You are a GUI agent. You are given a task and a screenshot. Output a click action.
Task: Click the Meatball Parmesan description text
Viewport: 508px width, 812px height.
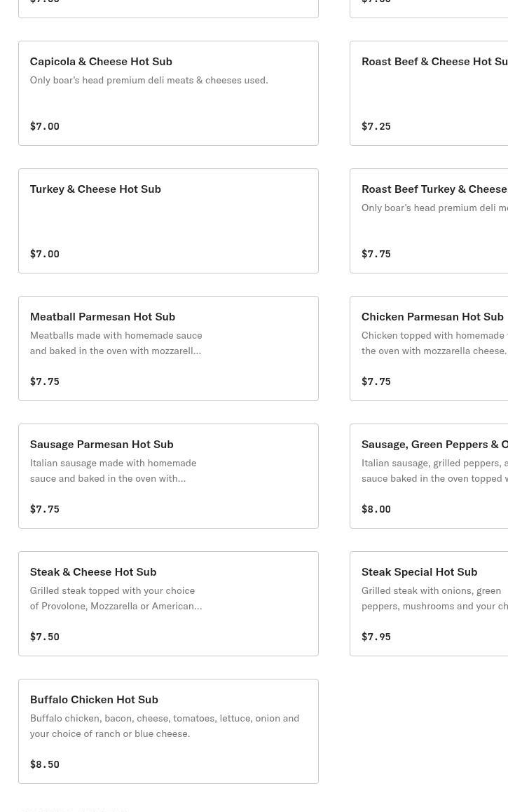(x=116, y=343)
